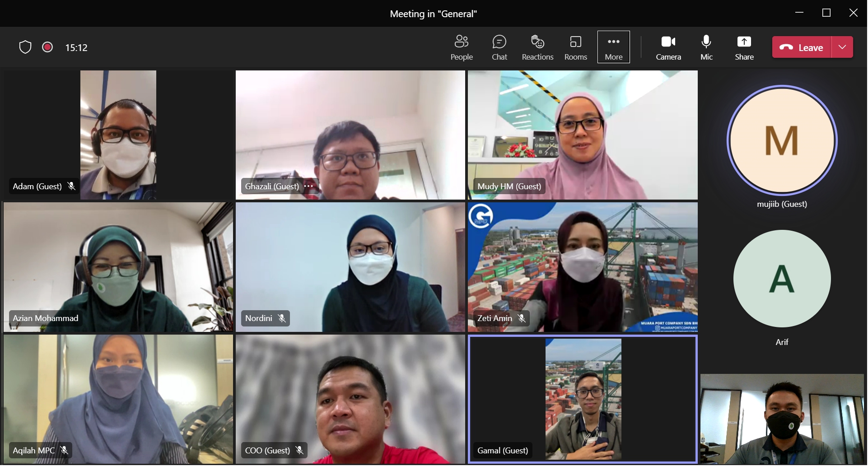Click the self-view video preview

pyautogui.click(x=782, y=419)
